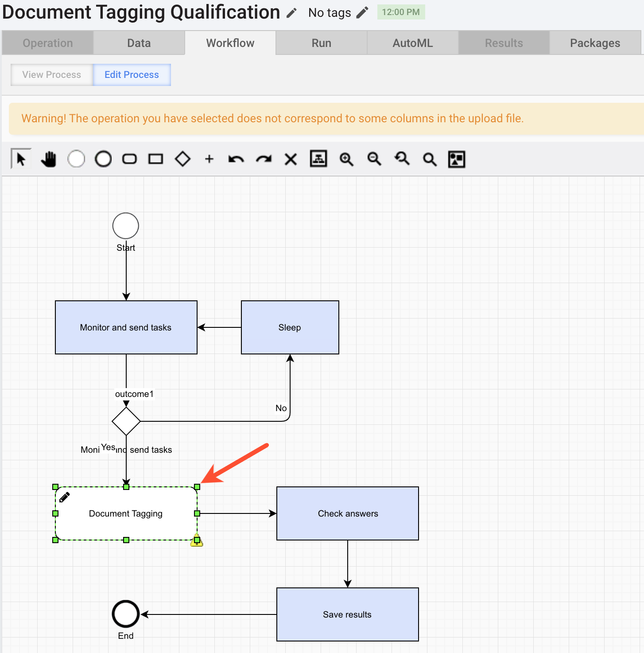
Task: Click the bottom-middle handle of Document Tagging
Action: (x=126, y=540)
